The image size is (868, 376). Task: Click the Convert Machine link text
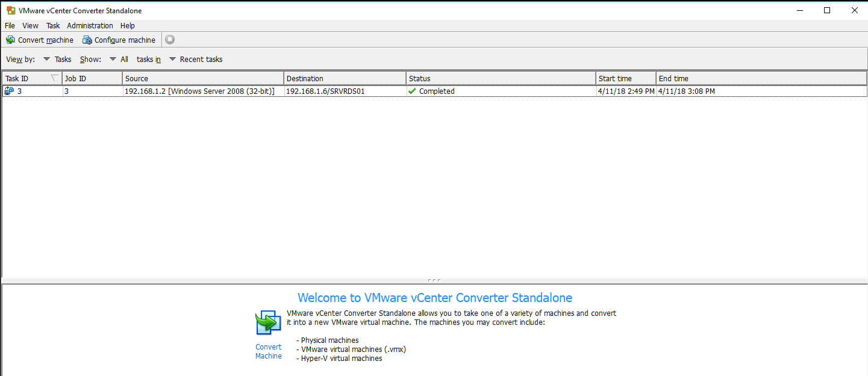(x=268, y=351)
